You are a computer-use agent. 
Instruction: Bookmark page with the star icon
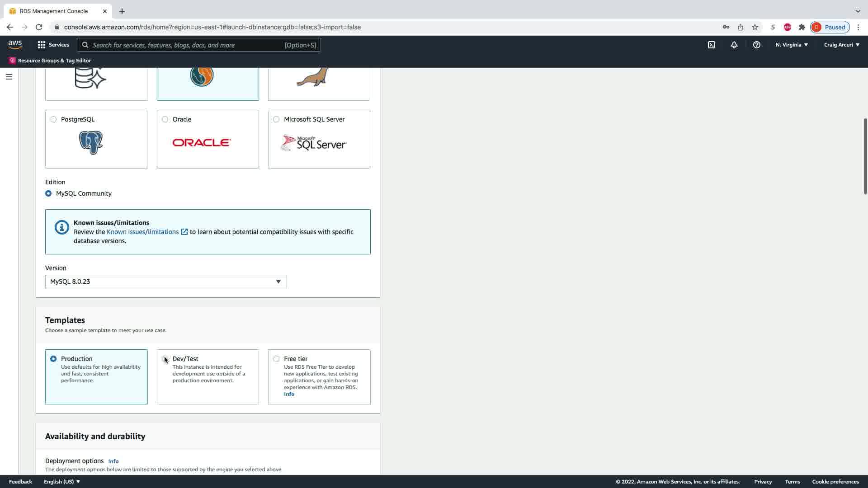[x=755, y=27]
